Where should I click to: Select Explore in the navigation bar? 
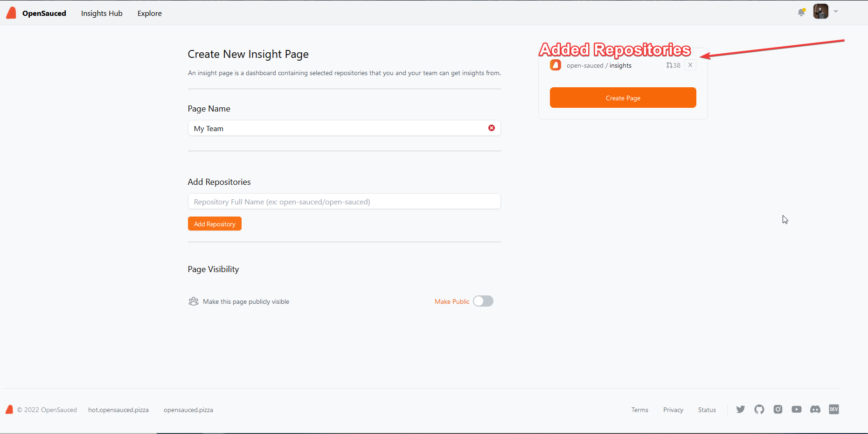coord(149,13)
